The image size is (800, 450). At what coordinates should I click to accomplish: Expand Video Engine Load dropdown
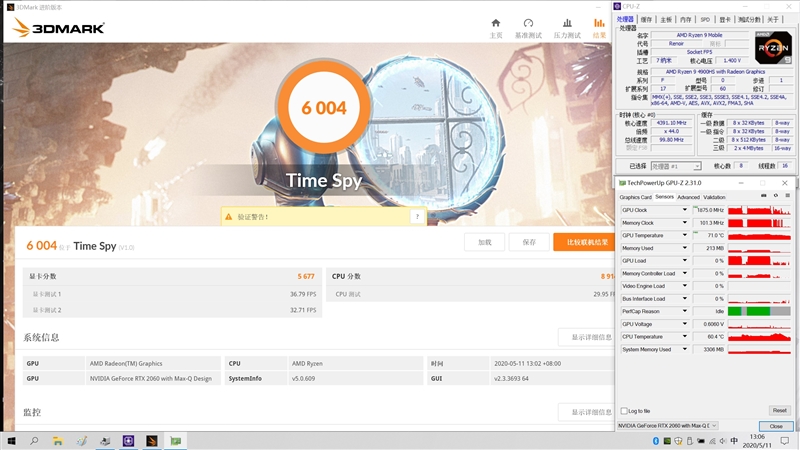tap(685, 286)
